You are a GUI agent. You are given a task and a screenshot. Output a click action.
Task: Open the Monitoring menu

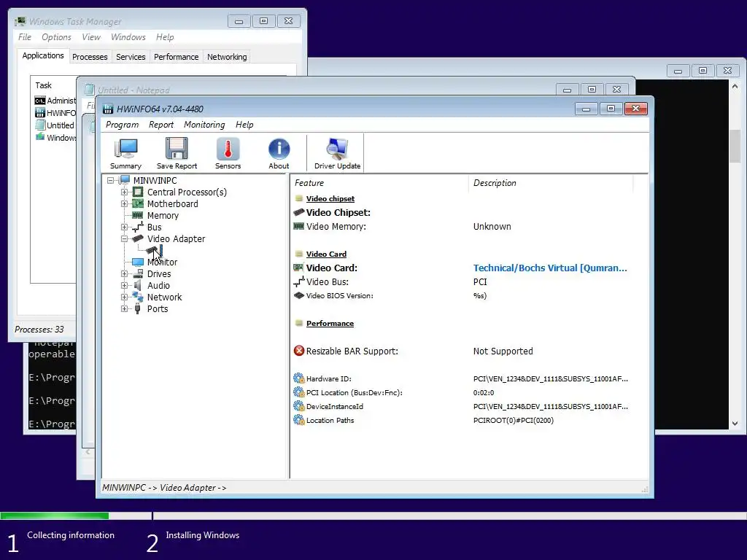coord(204,125)
